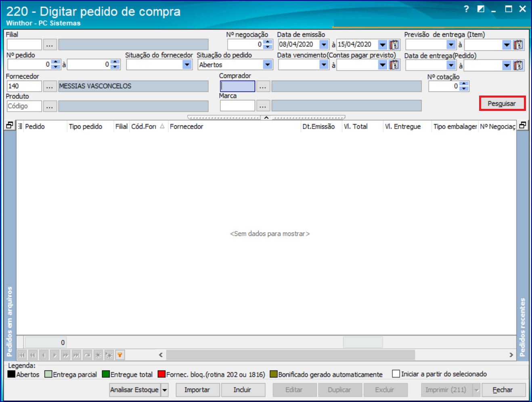Click the black Abertos legend color
The height and width of the screenshot is (402, 532).
[11, 374]
